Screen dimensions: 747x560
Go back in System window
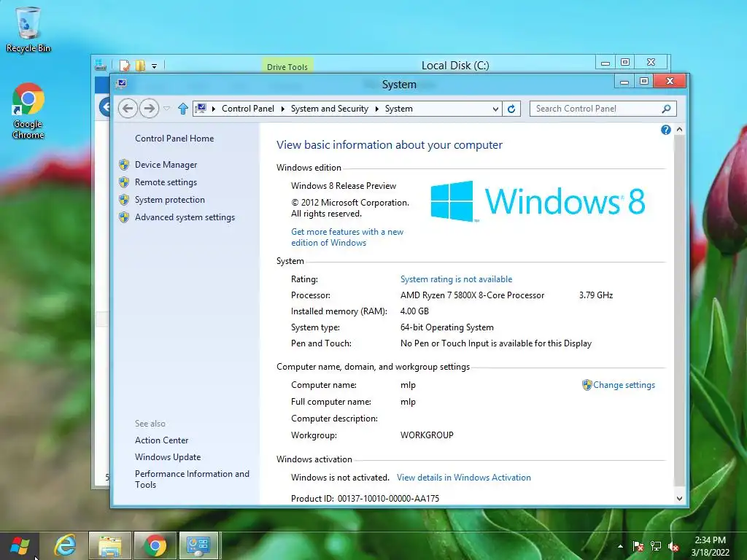pos(128,109)
